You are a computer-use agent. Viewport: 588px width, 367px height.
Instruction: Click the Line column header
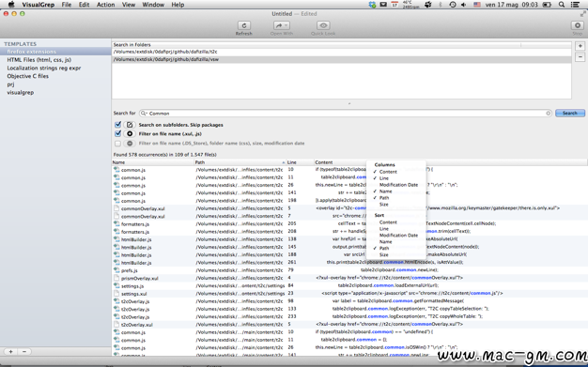click(x=300, y=162)
